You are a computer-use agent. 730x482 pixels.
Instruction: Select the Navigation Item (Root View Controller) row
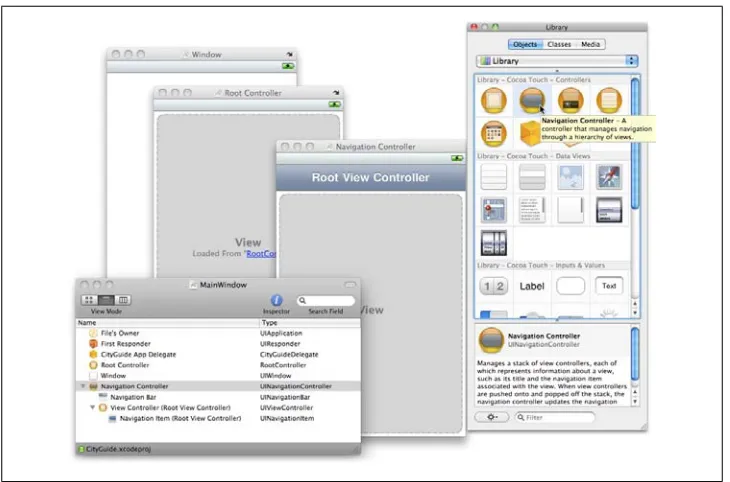pos(218,418)
